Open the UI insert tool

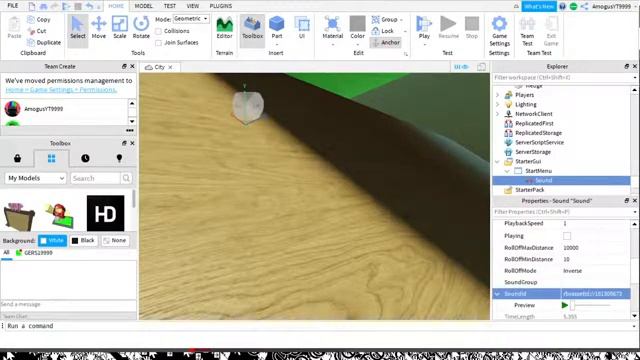point(302,28)
